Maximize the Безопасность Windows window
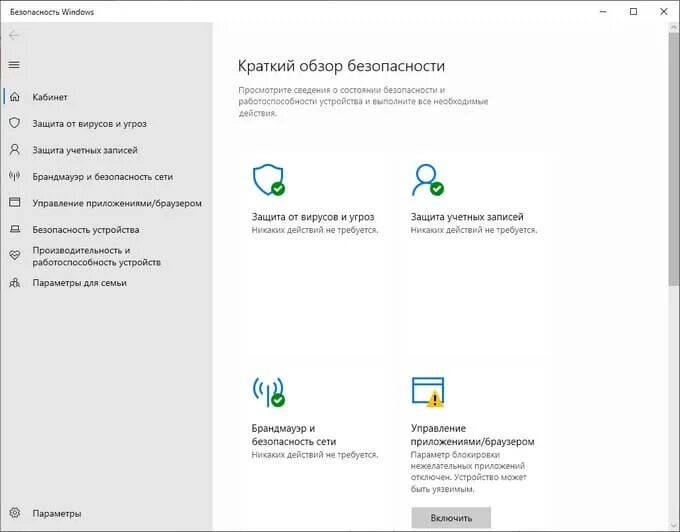The image size is (680, 532). tap(633, 12)
